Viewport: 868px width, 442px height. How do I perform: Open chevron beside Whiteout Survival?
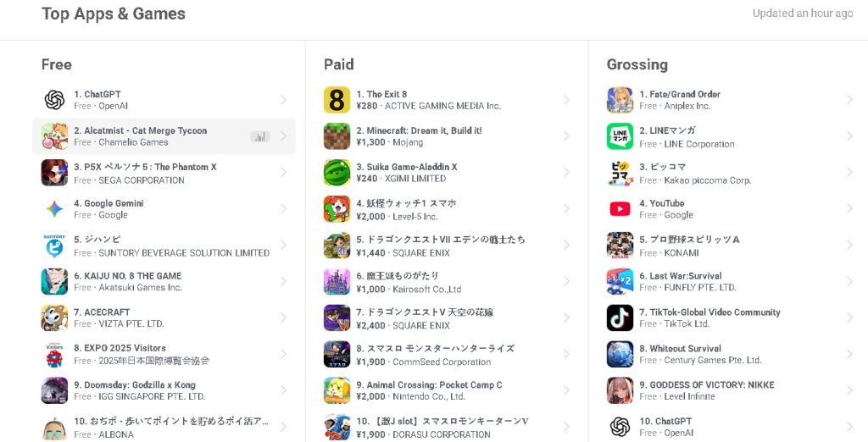tap(849, 354)
